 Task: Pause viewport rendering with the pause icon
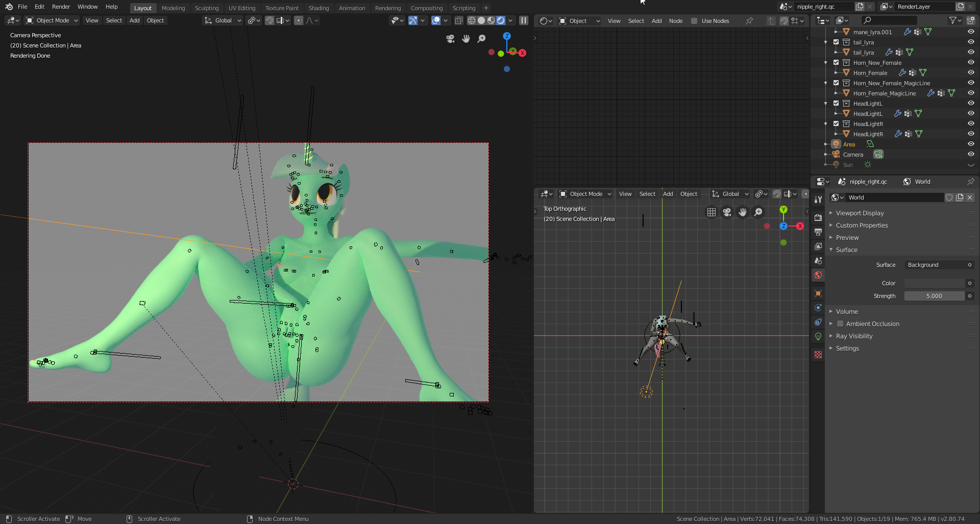tap(524, 20)
